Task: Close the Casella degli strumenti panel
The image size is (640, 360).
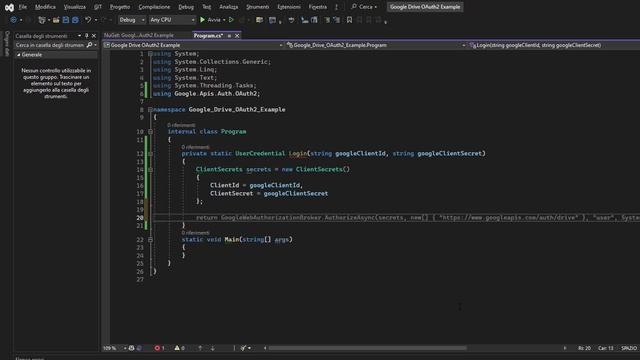Action: (94, 36)
